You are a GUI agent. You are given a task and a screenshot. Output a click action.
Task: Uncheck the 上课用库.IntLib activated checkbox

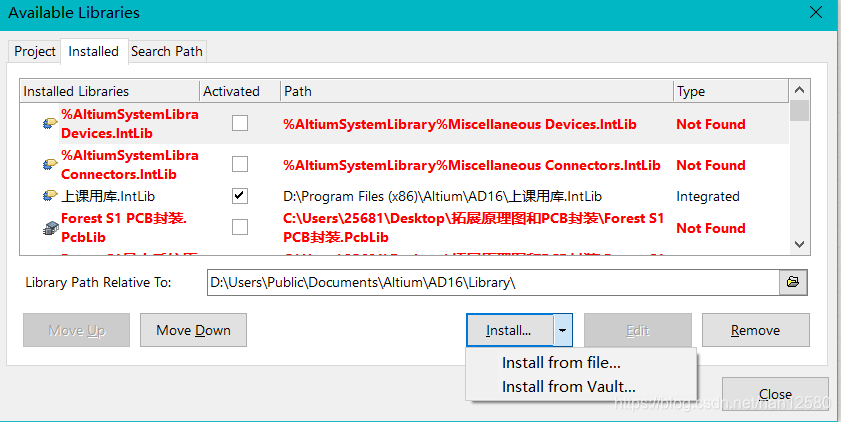(240, 196)
